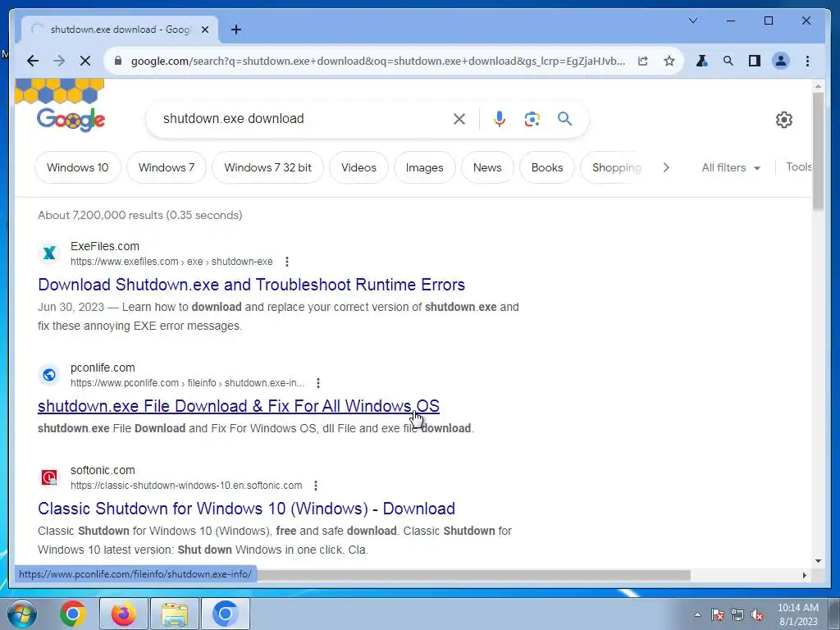Open the tab search dropdown arrow
The height and width of the screenshot is (630, 840).
point(692,21)
